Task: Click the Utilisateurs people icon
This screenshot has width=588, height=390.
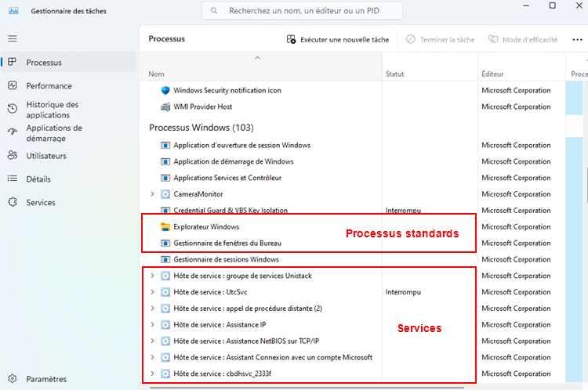Action: pyautogui.click(x=13, y=155)
